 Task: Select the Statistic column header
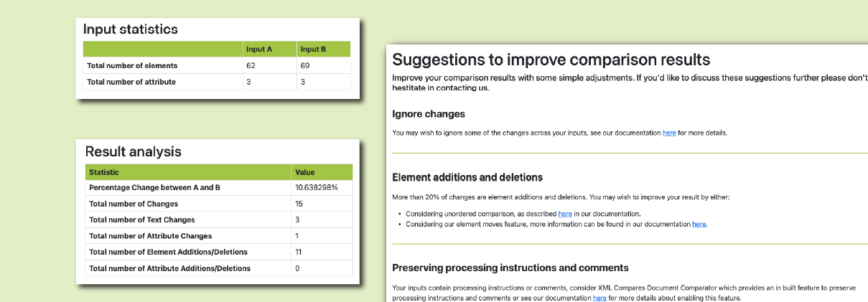tap(104, 172)
